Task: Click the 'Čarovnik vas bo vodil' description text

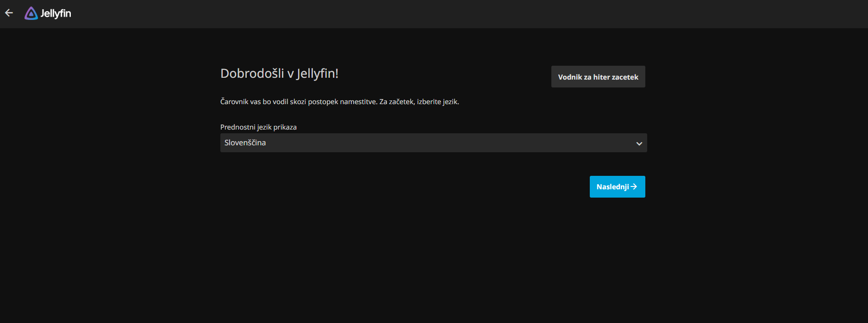Action: coord(339,102)
